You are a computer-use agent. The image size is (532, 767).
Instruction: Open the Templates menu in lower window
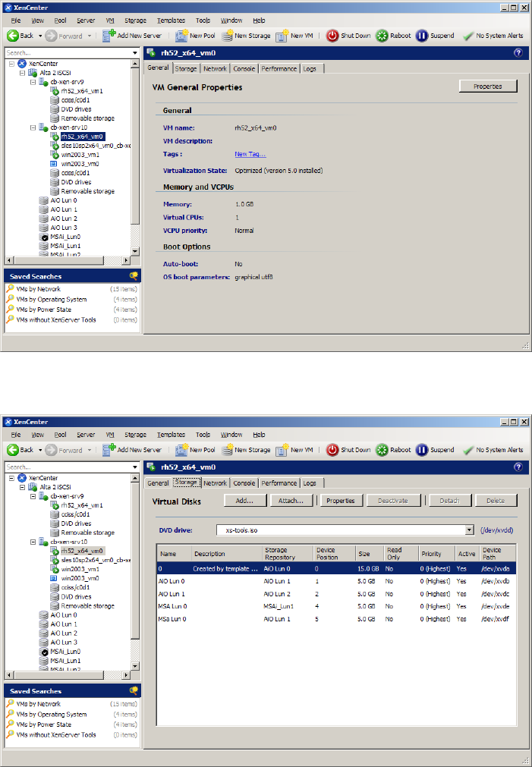(x=171, y=435)
